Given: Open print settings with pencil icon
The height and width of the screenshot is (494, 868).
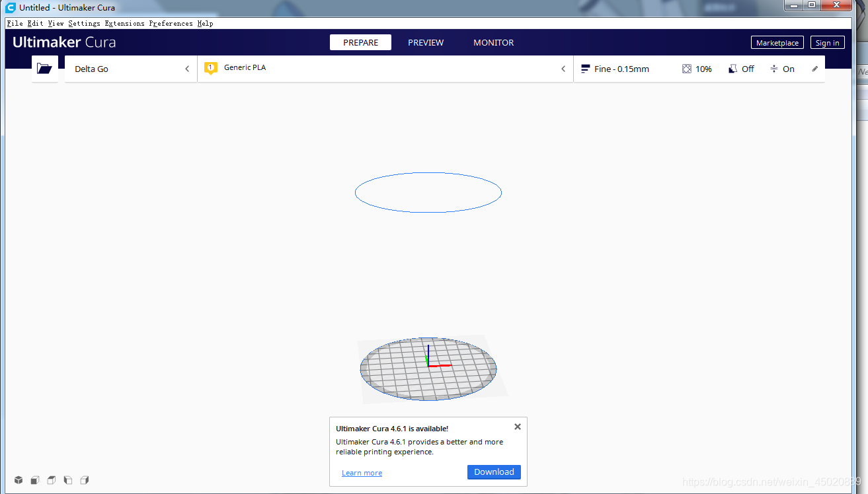Looking at the screenshot, I should point(815,69).
